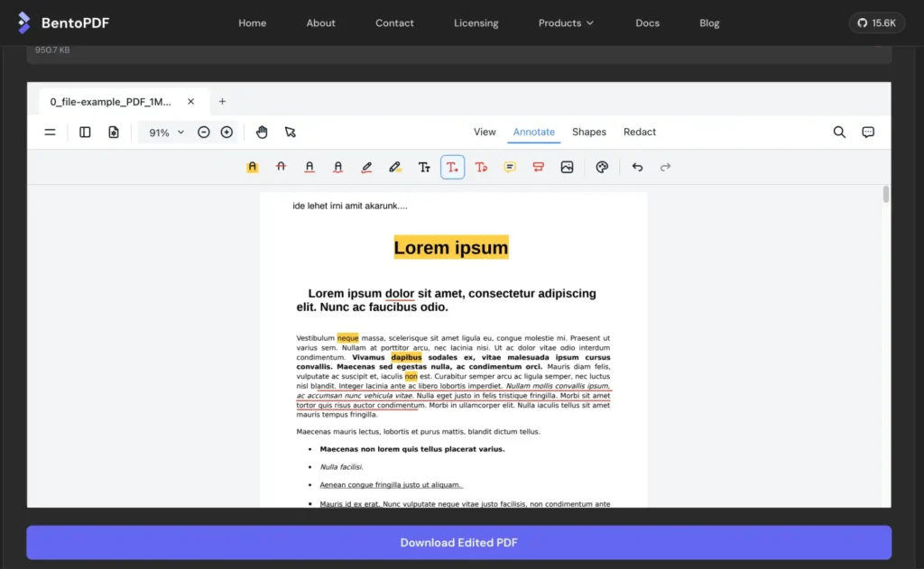The height and width of the screenshot is (569, 924).
Task: Select the replace text tool
Action: click(481, 168)
